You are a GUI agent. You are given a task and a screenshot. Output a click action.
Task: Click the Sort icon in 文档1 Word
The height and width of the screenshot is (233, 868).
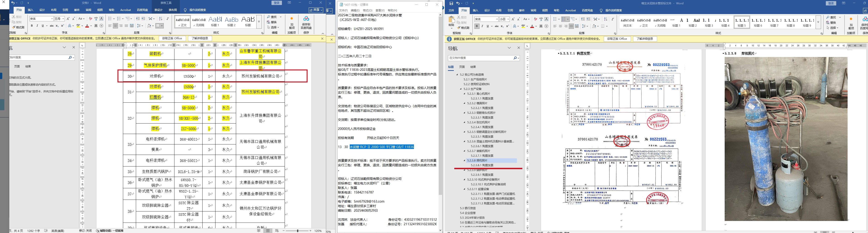coord(160,19)
